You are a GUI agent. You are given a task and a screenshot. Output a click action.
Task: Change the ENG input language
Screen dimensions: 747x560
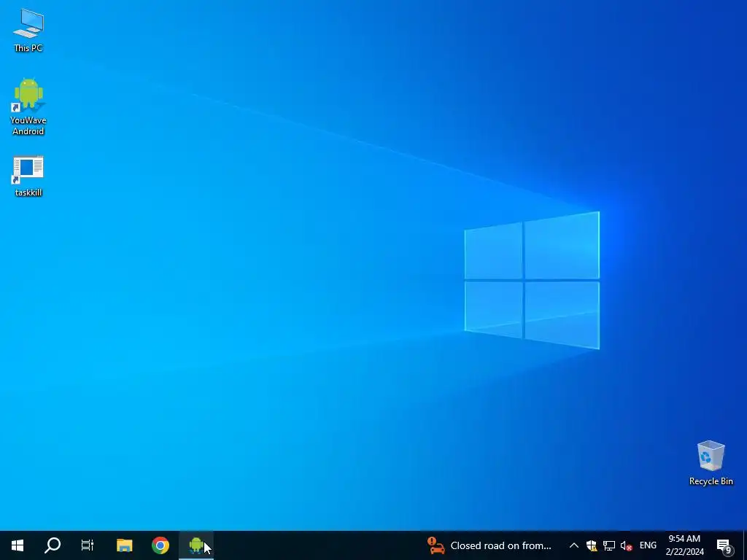tap(648, 545)
